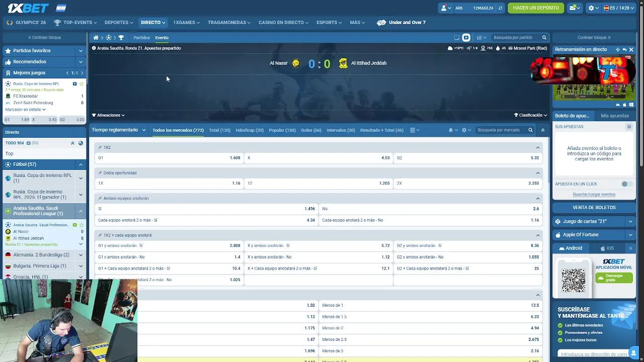Open the Mis apuestas tab
644x362 pixels.
point(615,116)
